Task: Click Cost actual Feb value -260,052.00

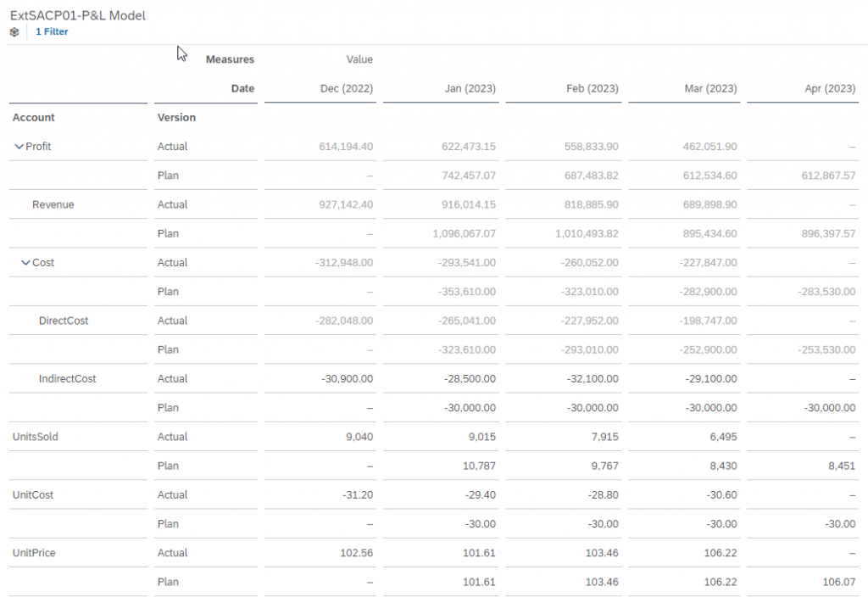Action: (x=590, y=262)
